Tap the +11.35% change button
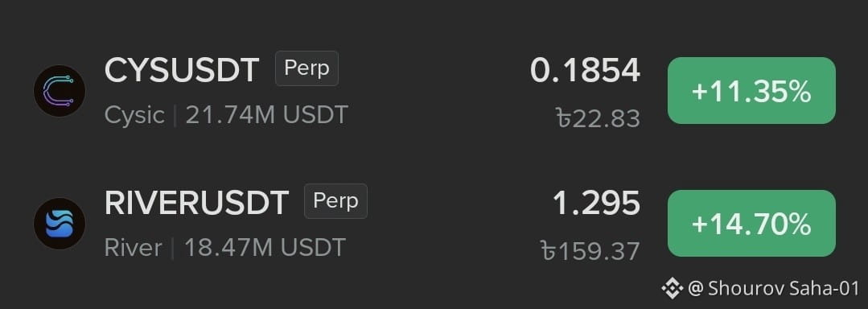The width and height of the screenshot is (868, 309). [751, 91]
